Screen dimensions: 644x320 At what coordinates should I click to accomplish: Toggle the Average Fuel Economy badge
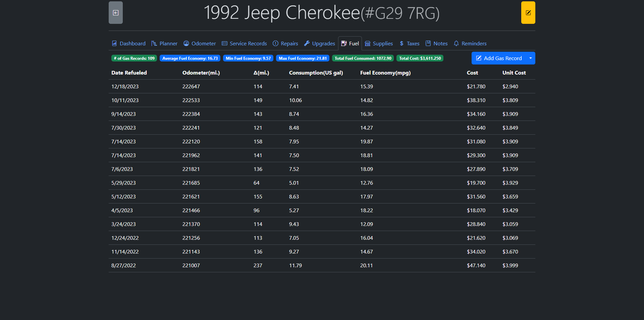tap(190, 58)
